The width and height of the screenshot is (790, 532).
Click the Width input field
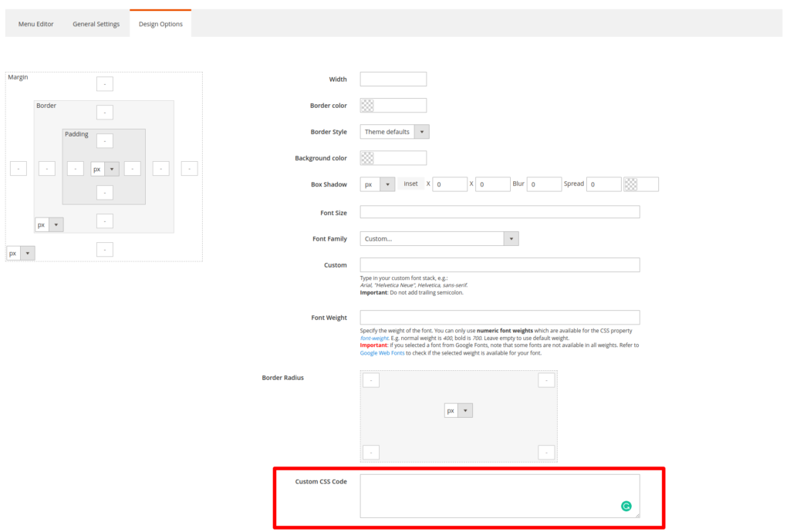[x=393, y=79]
